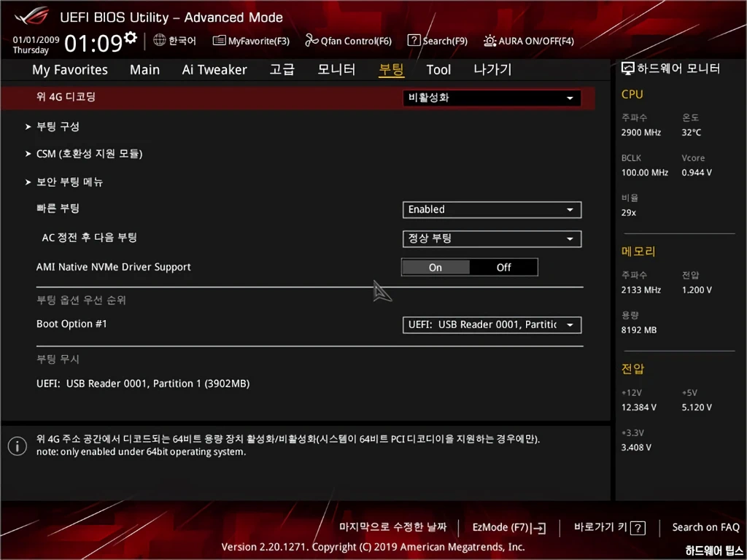
Task: Open the Tool tab
Action: pyautogui.click(x=438, y=70)
